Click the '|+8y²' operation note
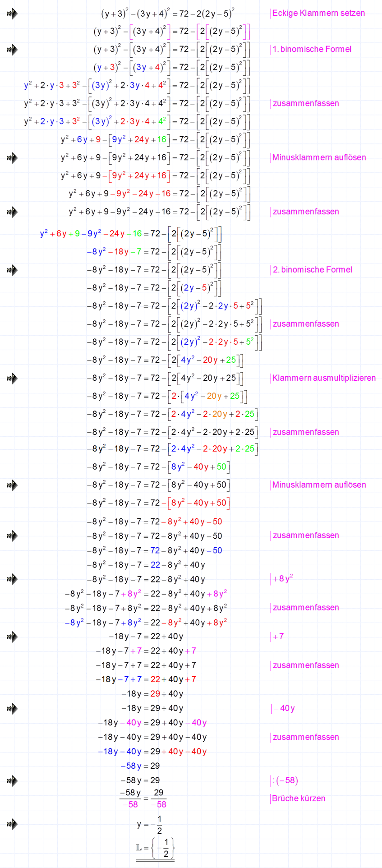 [x=281, y=579]
